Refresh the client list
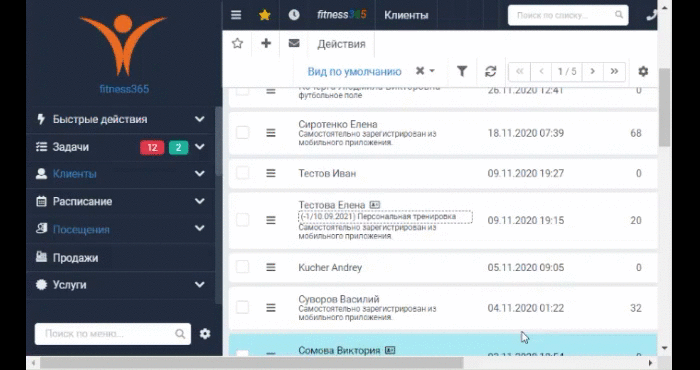700x370 pixels. [x=491, y=71]
